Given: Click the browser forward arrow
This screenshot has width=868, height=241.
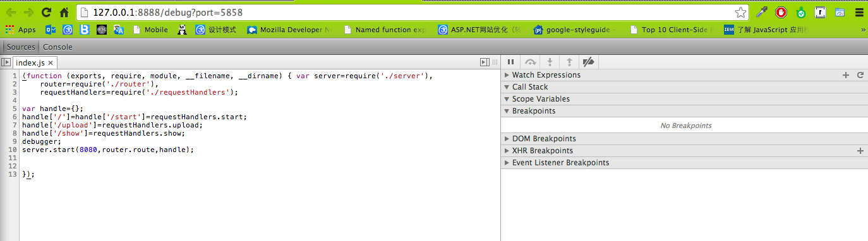Looking at the screenshot, I should 28,12.
